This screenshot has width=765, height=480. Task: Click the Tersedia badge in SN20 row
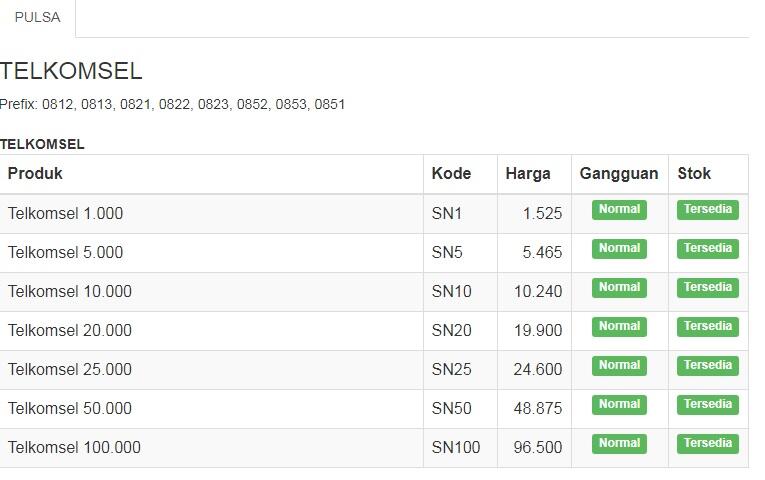tap(708, 327)
